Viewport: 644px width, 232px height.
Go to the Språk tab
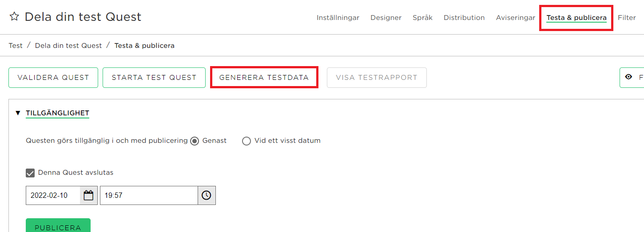422,18
